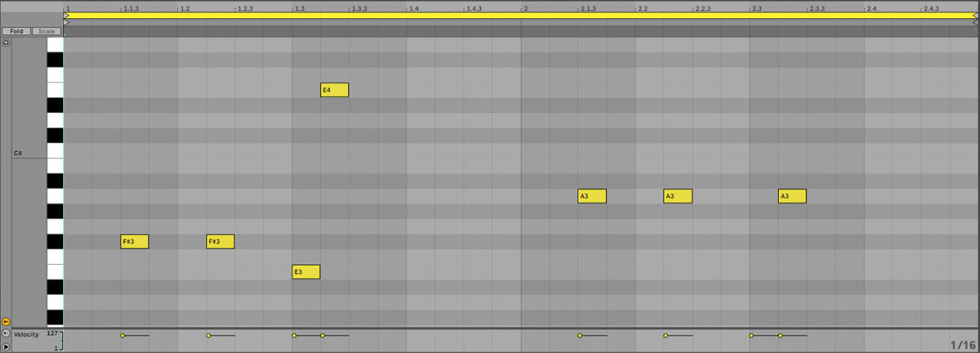Select the E3 note

click(305, 272)
